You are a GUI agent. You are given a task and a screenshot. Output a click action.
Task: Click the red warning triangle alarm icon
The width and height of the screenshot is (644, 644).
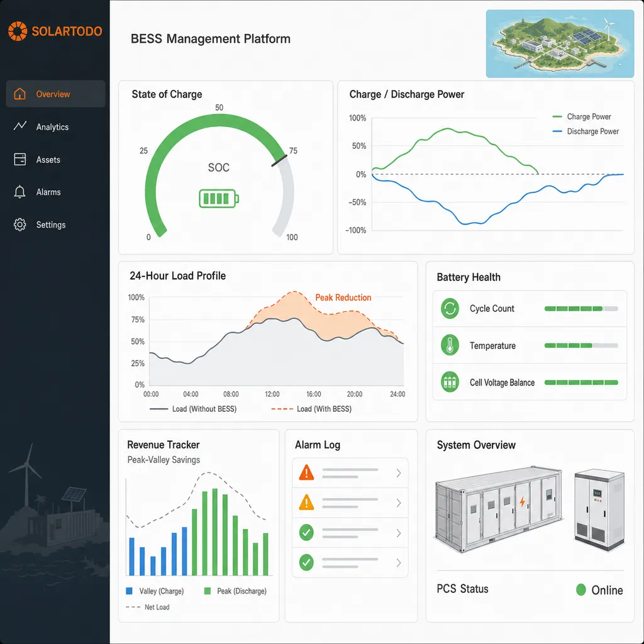[306, 472]
